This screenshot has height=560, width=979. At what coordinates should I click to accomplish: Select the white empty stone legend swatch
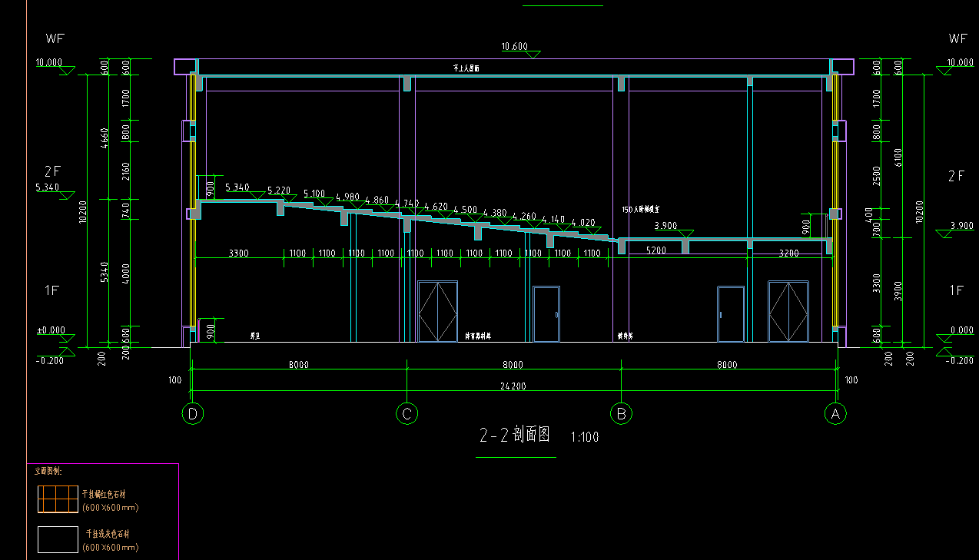pyautogui.click(x=58, y=538)
